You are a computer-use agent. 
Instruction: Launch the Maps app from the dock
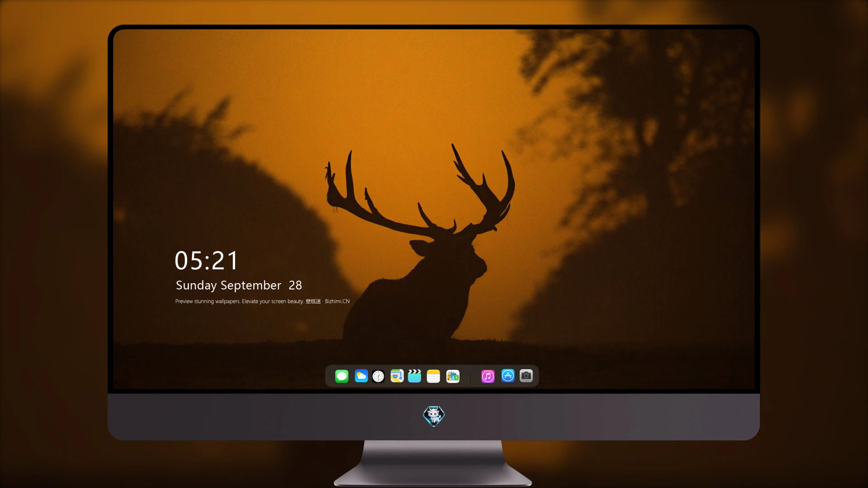coord(397,376)
